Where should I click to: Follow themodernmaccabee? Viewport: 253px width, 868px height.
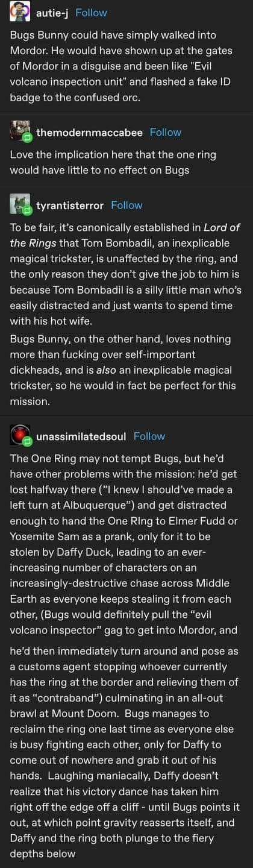[165, 132]
